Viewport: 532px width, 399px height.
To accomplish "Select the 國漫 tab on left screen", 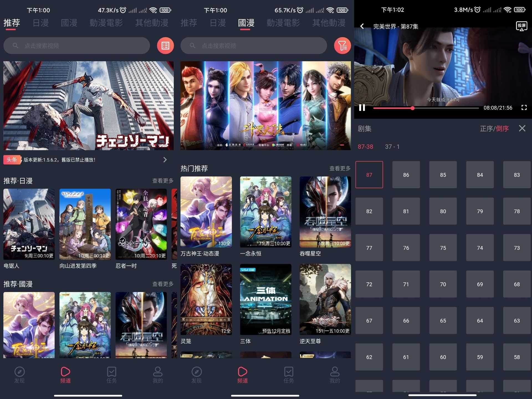I will pos(69,23).
